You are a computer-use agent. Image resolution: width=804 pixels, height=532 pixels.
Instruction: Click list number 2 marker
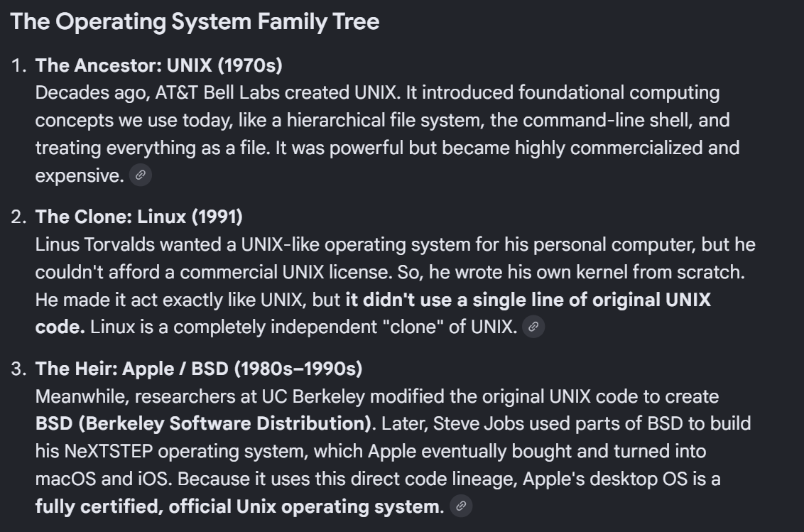[x=18, y=217]
